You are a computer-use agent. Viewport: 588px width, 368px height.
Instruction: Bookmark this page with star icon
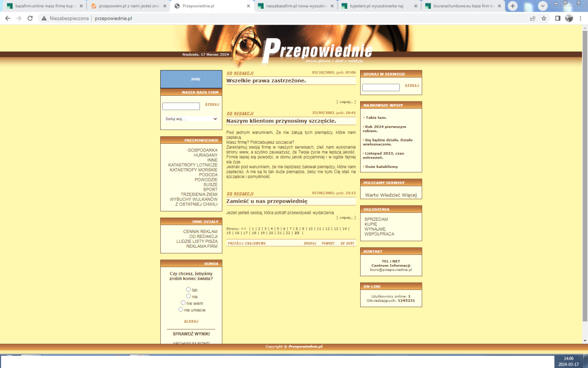click(544, 18)
